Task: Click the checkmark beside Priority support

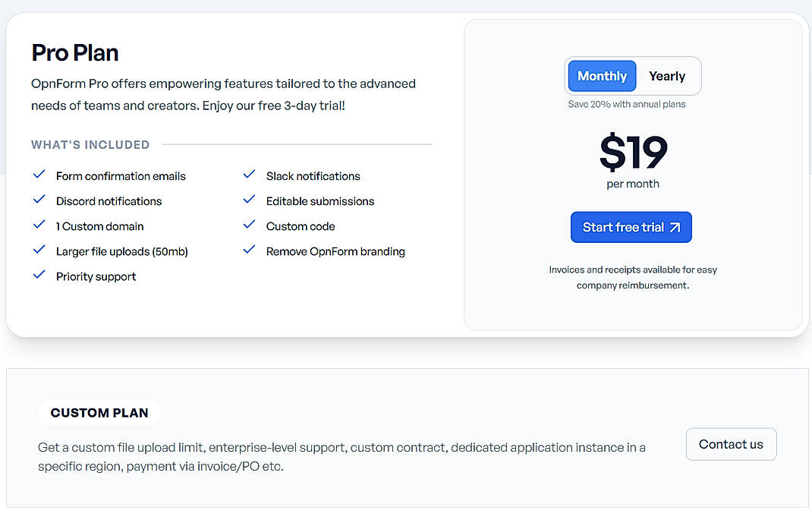Action: click(x=39, y=276)
